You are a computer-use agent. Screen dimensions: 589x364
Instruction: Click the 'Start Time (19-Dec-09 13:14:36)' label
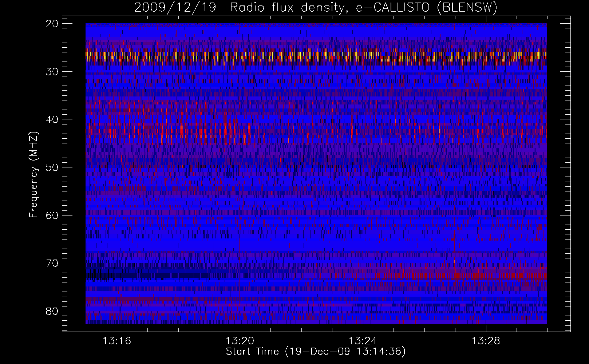point(316,352)
